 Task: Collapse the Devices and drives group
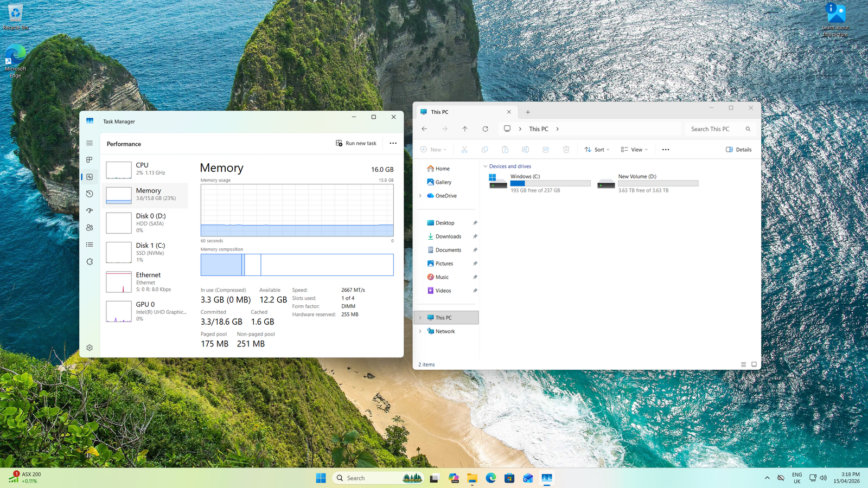pos(485,166)
